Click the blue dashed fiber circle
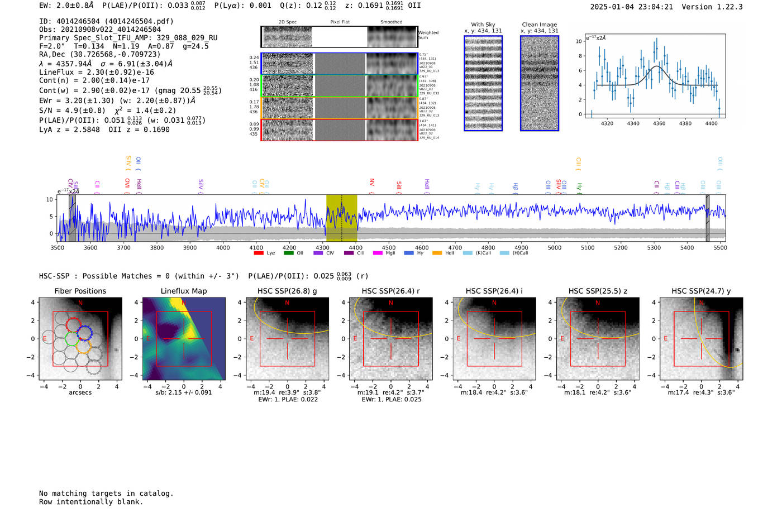782x532 pixels. point(85,333)
